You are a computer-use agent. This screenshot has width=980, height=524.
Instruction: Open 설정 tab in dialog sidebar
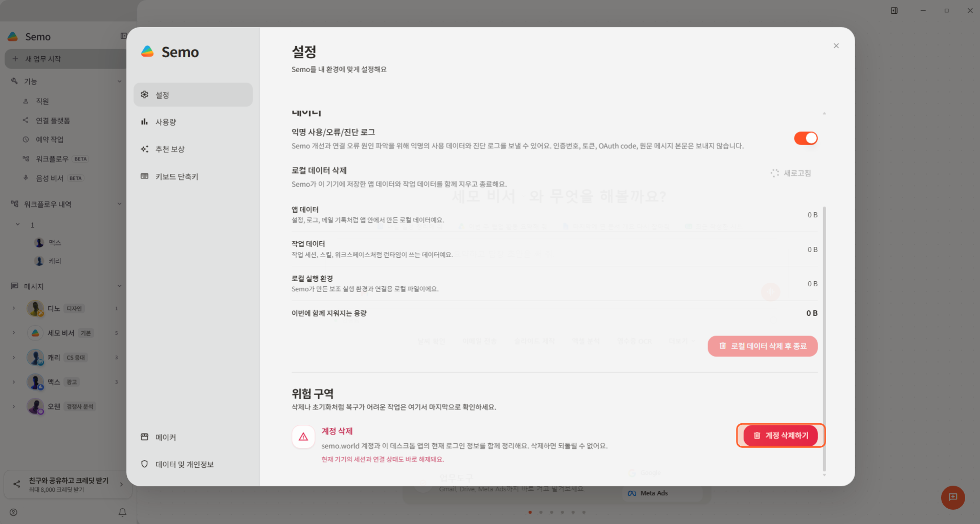(x=193, y=95)
